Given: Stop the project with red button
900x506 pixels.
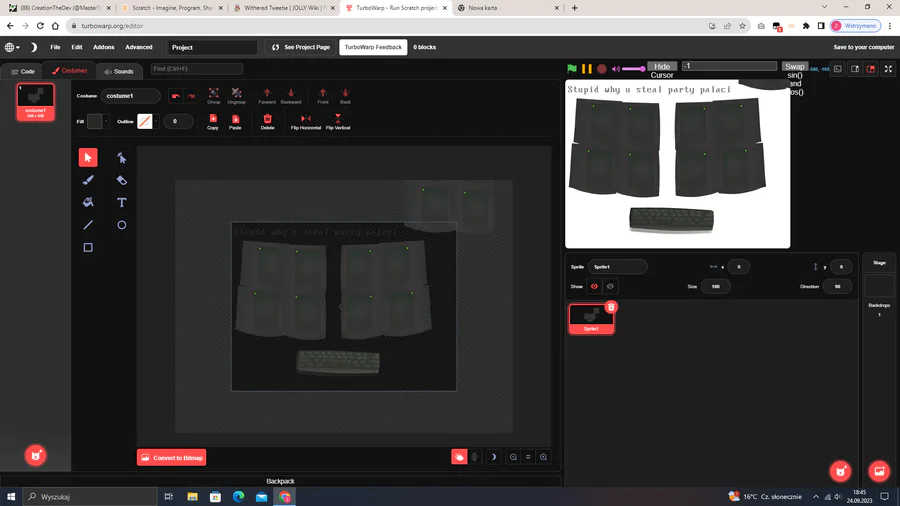Looking at the screenshot, I should tap(602, 68).
